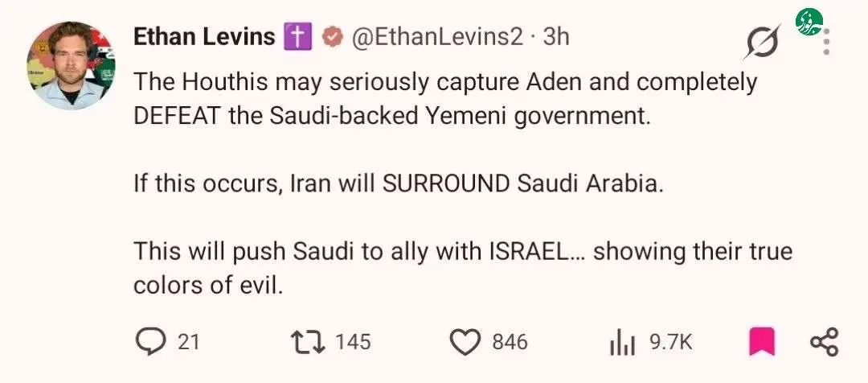Click the green circular watermark logo
The width and height of the screenshot is (868, 383).
[x=809, y=23]
